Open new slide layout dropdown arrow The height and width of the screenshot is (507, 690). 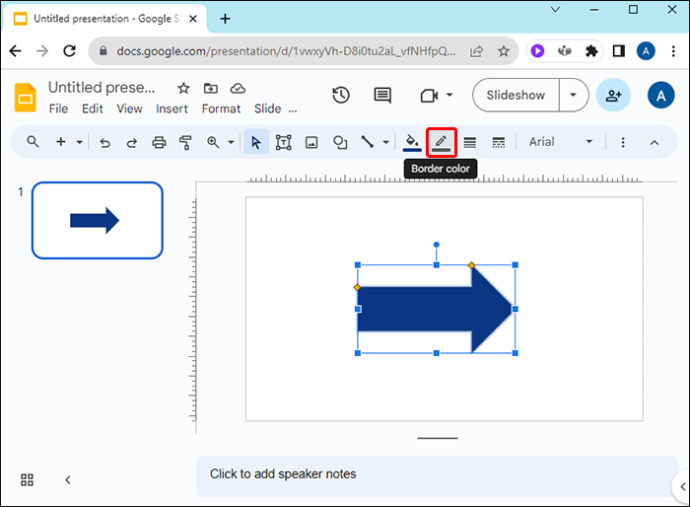[79, 142]
